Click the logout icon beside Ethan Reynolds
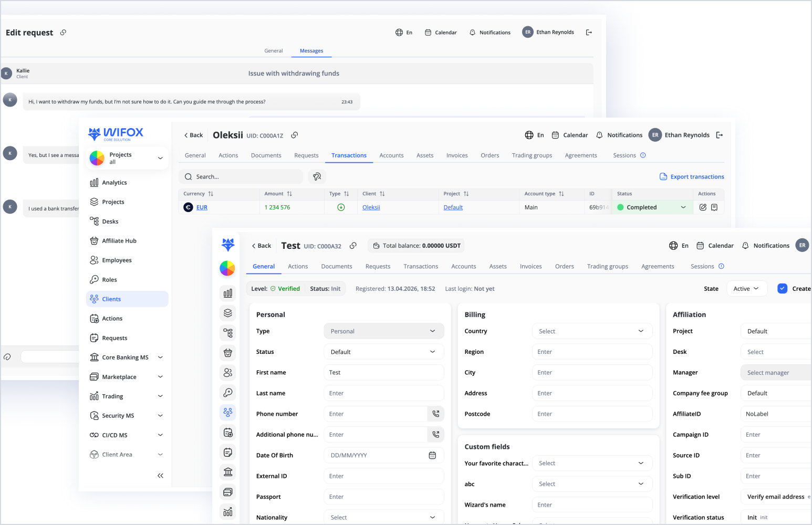The image size is (812, 525). 720,135
